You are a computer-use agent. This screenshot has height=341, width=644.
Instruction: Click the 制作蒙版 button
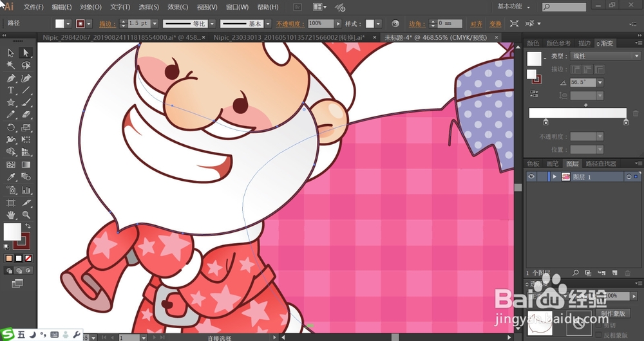coord(613,313)
